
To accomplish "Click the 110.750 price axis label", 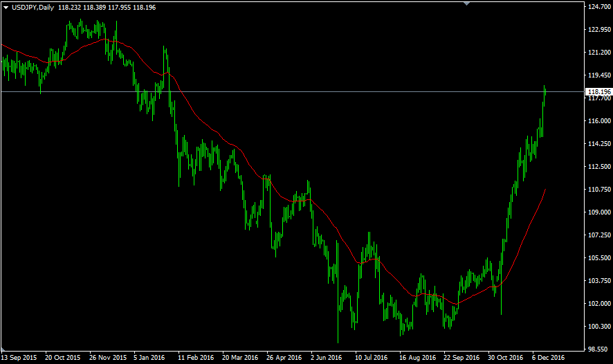I will coord(599,190).
